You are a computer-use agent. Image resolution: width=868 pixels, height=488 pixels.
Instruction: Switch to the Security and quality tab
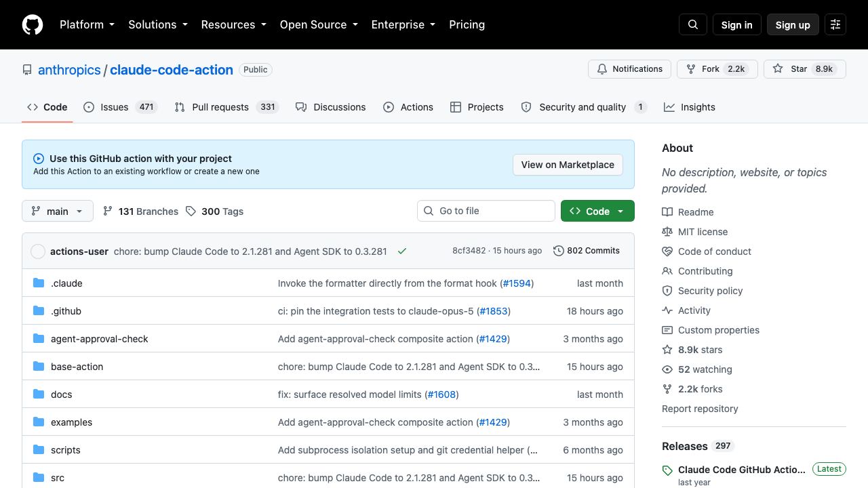pyautogui.click(x=584, y=107)
